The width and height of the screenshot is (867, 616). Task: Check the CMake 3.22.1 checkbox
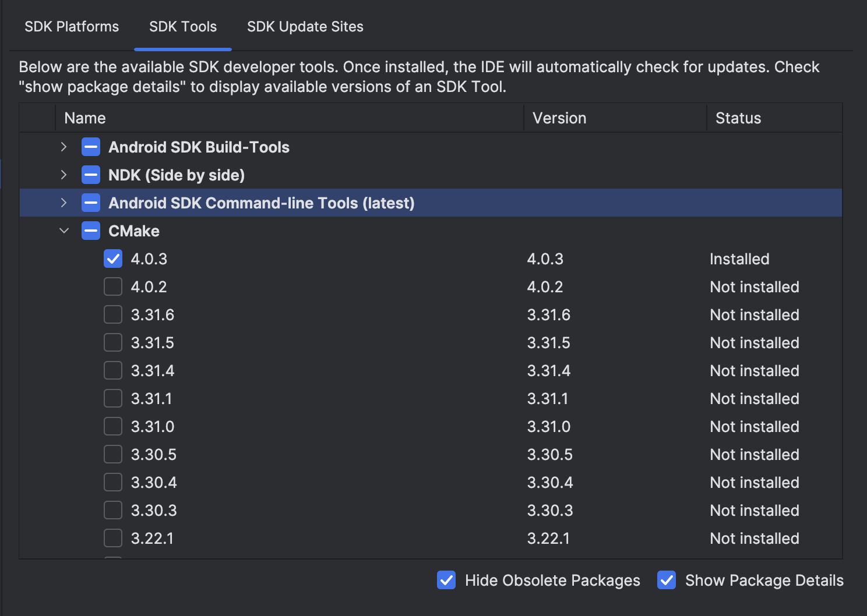(x=113, y=539)
